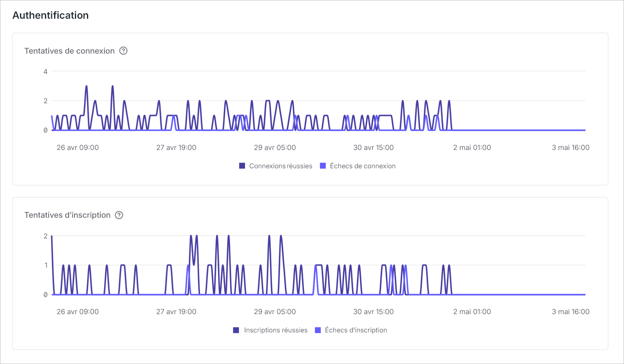
Task: Click the Échecs d'inscription legend label
Action: (356, 330)
